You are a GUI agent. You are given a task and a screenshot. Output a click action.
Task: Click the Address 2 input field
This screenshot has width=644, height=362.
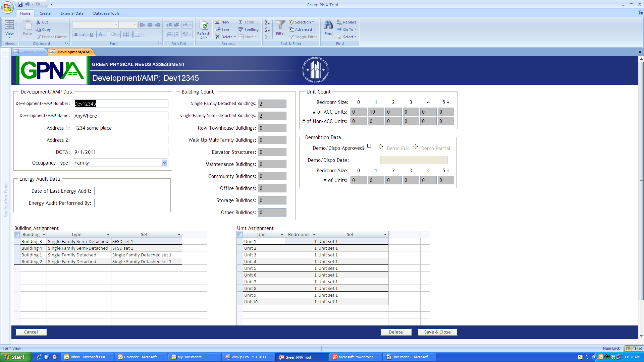click(x=120, y=140)
